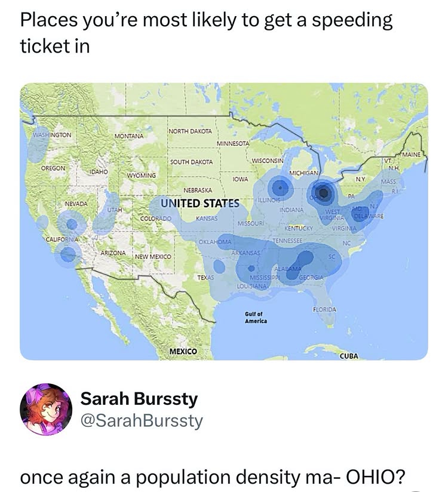Click the NORTH DAKOTA map label
The height and width of the screenshot is (492, 448).
point(189,131)
